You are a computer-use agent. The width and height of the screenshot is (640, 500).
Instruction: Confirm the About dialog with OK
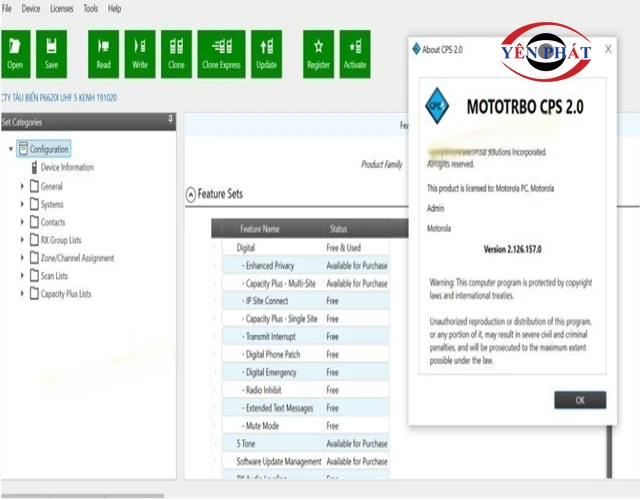coord(580,400)
